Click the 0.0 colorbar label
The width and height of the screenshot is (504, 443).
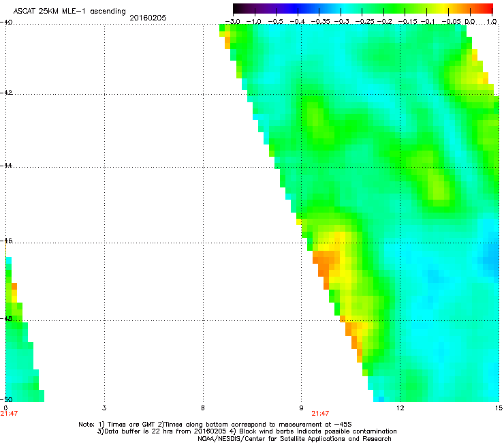(x=470, y=22)
